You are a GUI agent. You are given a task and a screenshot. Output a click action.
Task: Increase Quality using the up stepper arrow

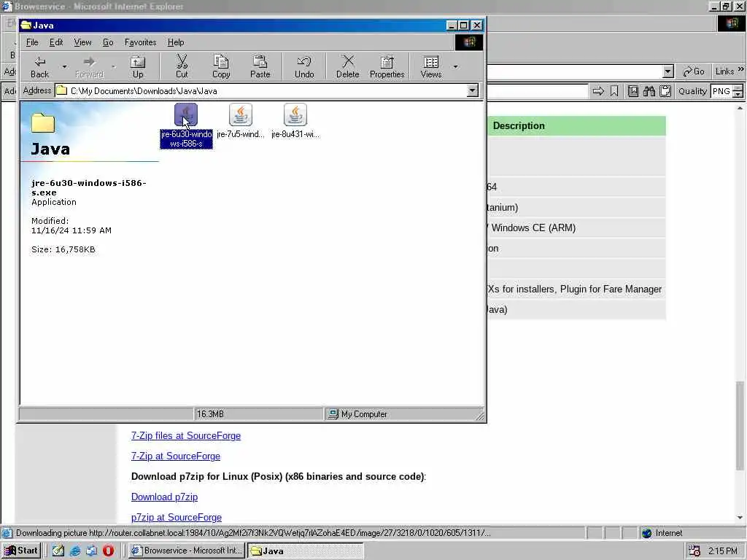coord(738,87)
